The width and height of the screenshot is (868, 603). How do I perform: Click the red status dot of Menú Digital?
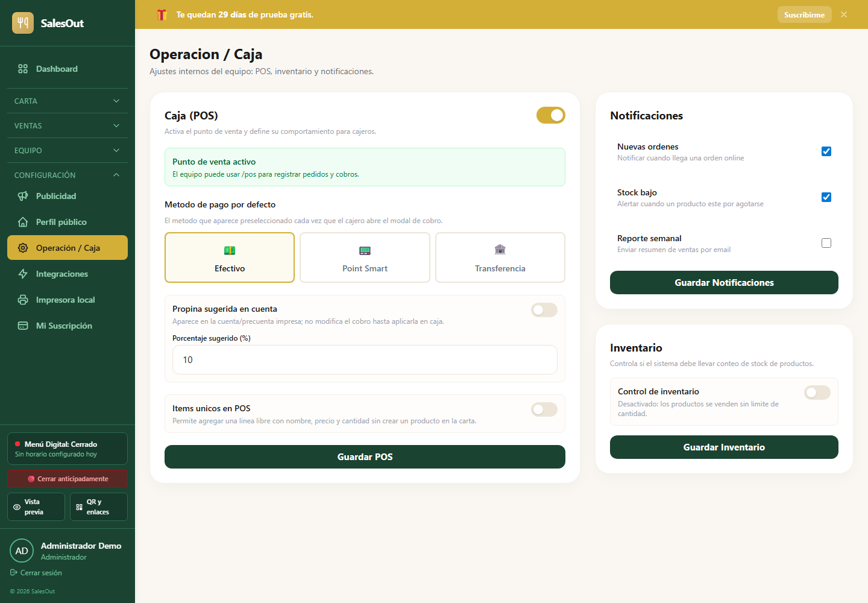pos(17,444)
